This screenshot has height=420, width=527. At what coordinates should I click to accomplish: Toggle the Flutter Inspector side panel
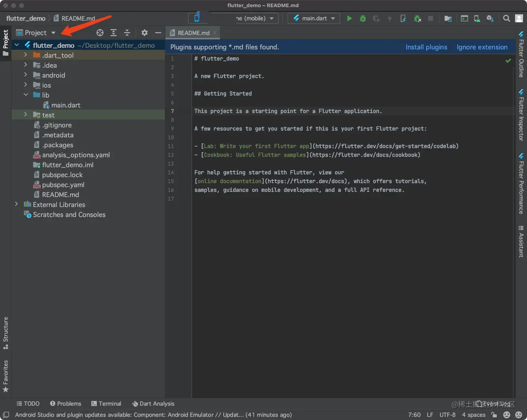521,115
